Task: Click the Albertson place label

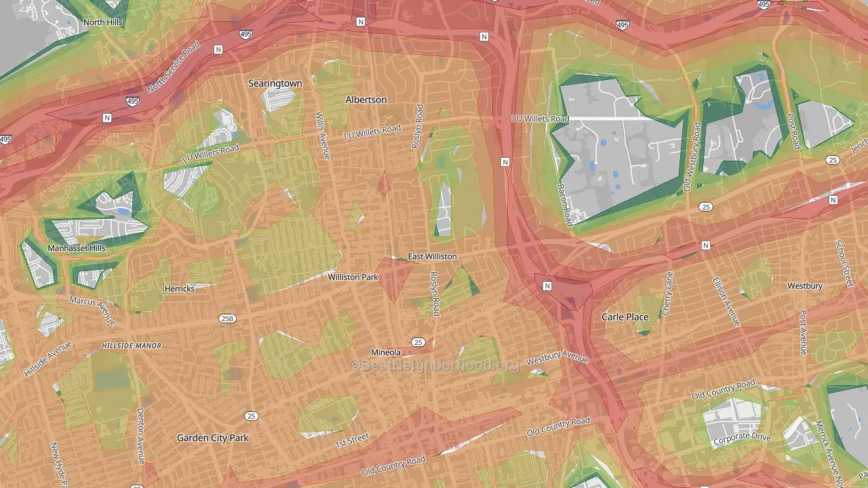Action: pos(366,100)
